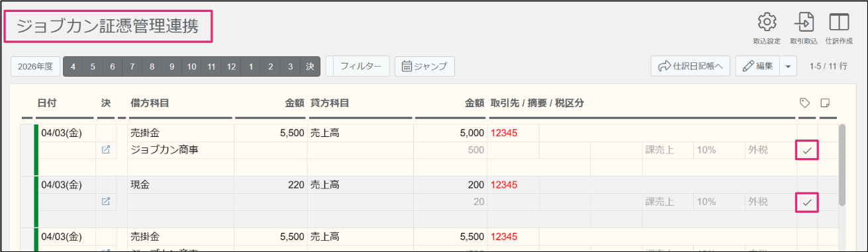Open the 取込設定 gear icon
This screenshot has width=868, height=252.
(767, 22)
